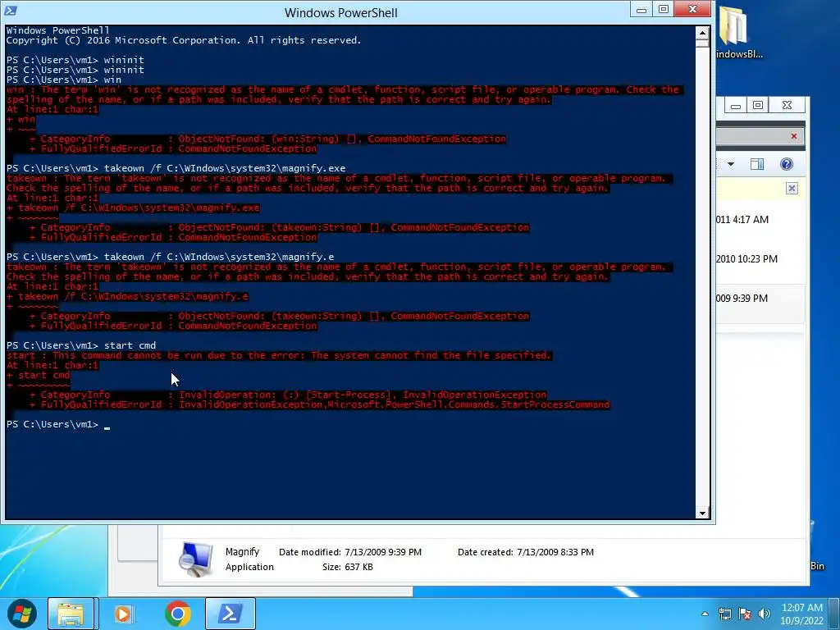Click the help question mark in Explorer window

pos(787,164)
